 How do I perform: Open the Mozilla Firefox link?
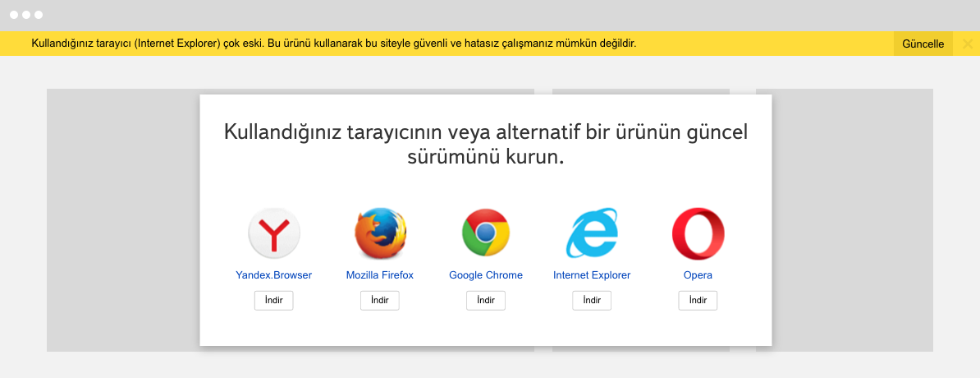(380, 274)
